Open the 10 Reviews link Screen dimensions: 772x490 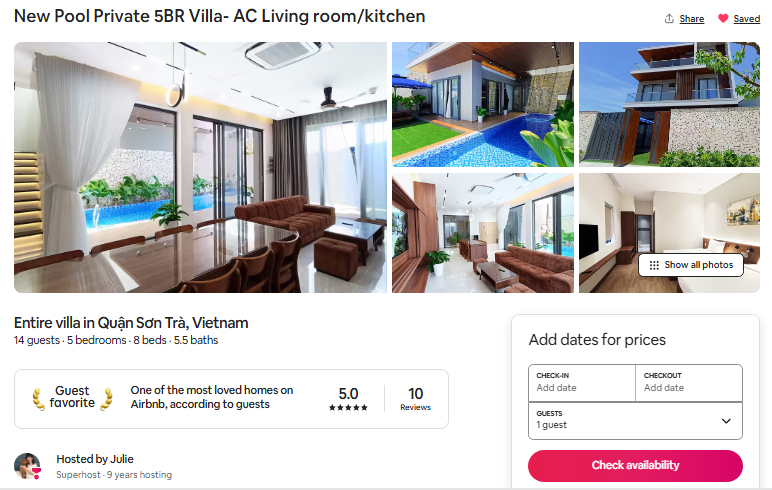tap(416, 399)
